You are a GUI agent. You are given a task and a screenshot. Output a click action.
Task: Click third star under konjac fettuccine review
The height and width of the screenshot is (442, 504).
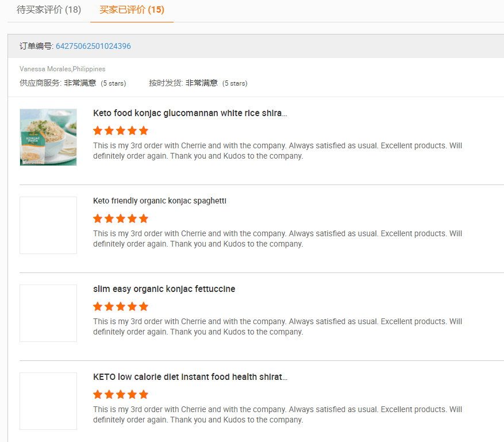(x=121, y=306)
